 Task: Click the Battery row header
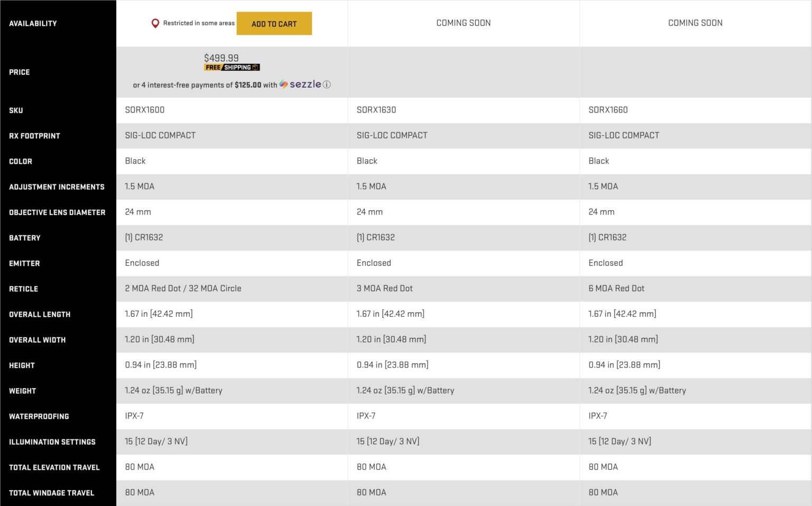tap(24, 238)
